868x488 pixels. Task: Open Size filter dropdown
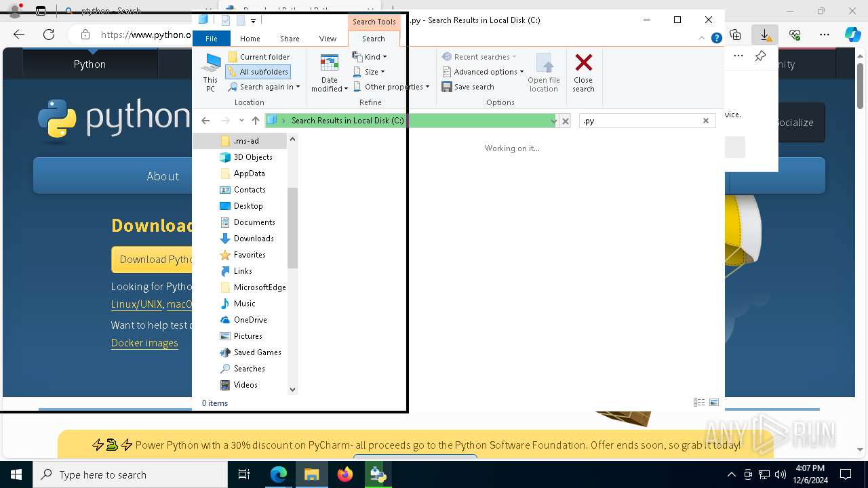tap(368, 72)
